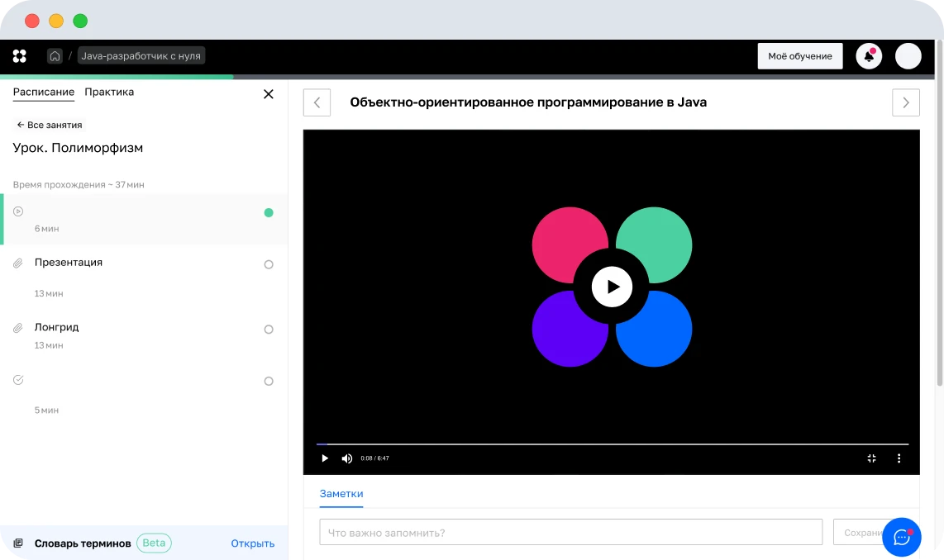This screenshot has width=944, height=560.
Task: Click the green status dot of video item
Action: 269,212
